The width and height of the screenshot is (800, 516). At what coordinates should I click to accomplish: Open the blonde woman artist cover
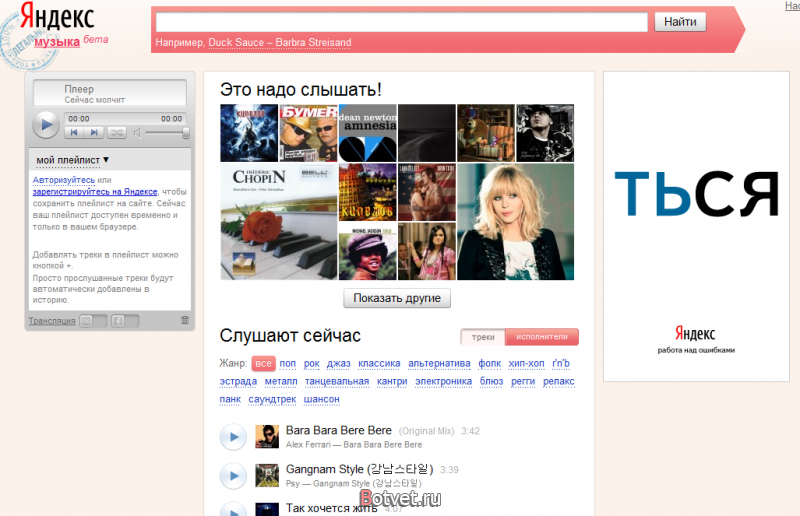pos(515,222)
